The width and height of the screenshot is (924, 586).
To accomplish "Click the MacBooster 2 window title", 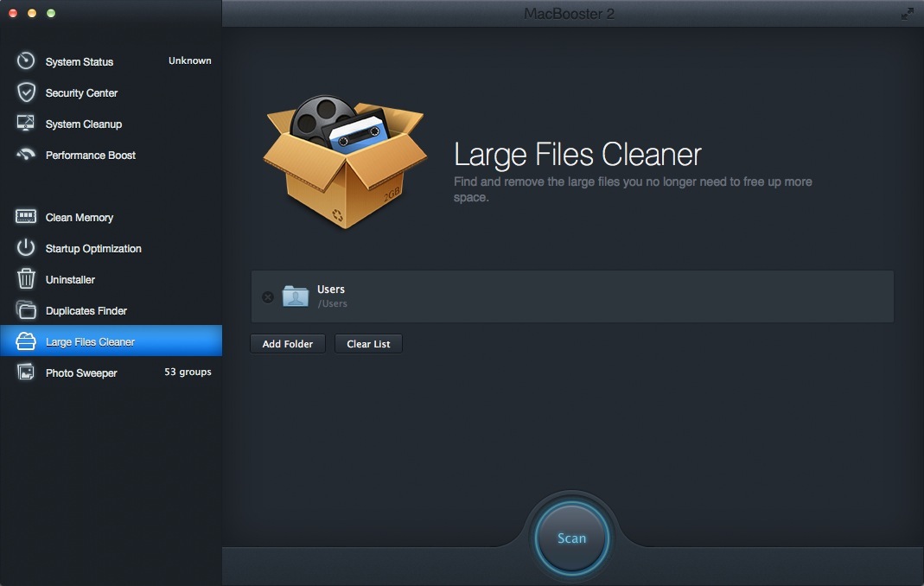I will pos(570,14).
